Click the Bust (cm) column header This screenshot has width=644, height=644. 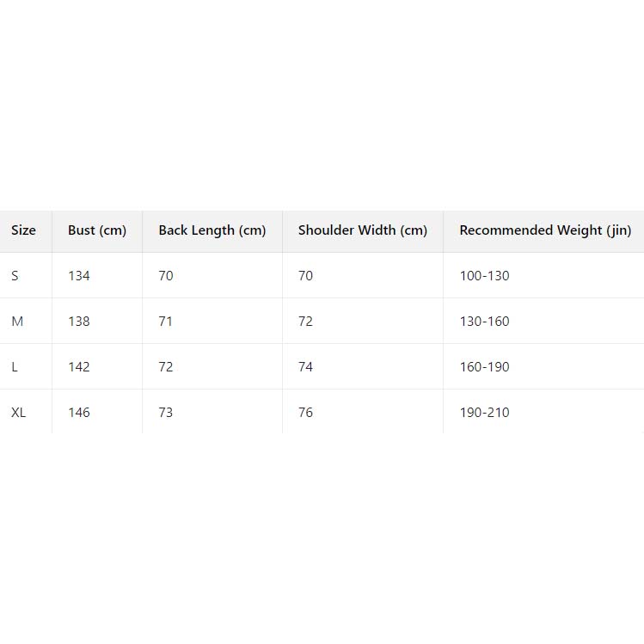tap(97, 230)
